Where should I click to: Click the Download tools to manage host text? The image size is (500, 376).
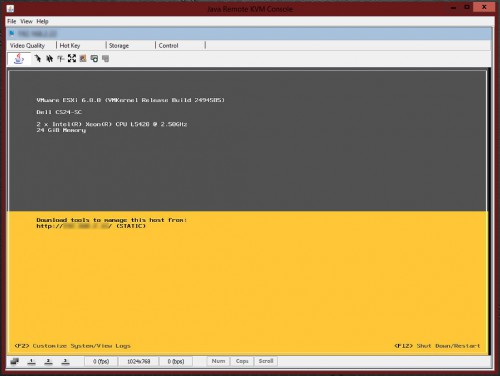coord(112,220)
